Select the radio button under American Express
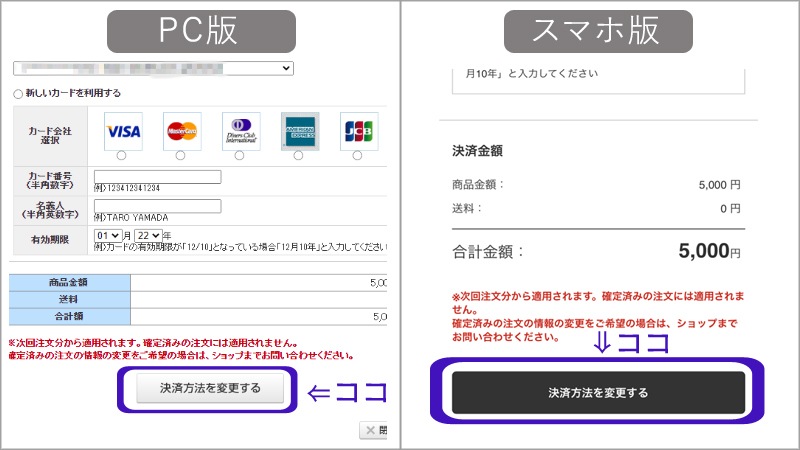Screen dimensions: 800x450 point(299,156)
